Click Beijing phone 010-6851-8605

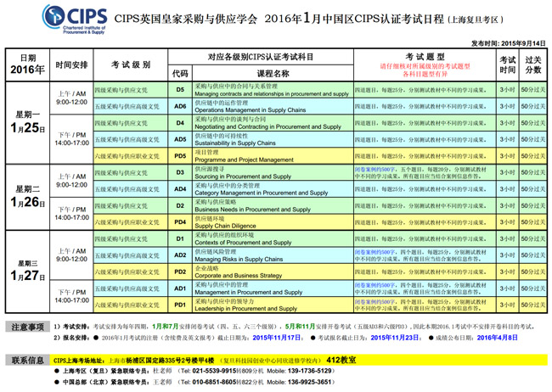point(214,382)
